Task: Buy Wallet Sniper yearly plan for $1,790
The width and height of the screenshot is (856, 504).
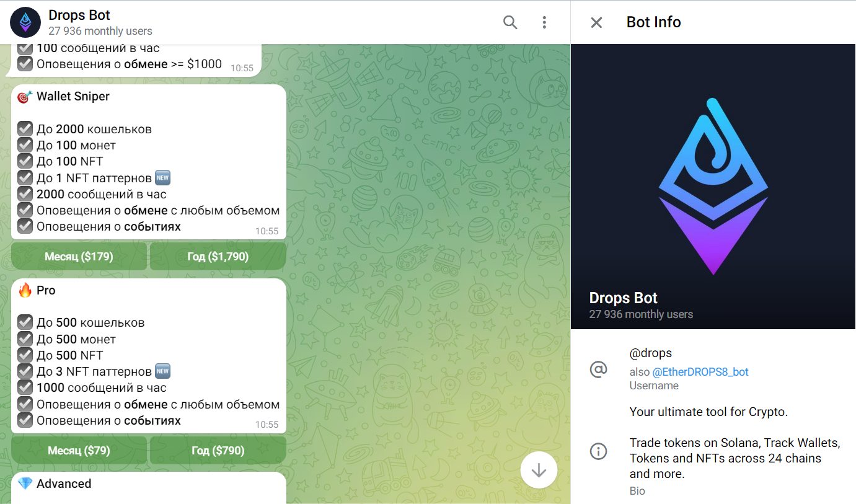Action: pyautogui.click(x=218, y=256)
